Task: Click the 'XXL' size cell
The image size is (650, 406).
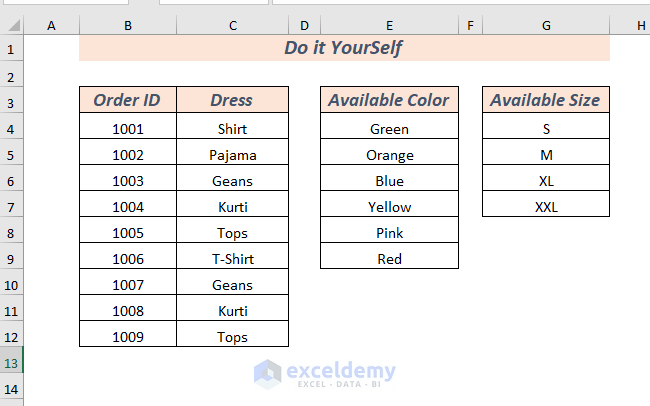Action: (x=546, y=207)
